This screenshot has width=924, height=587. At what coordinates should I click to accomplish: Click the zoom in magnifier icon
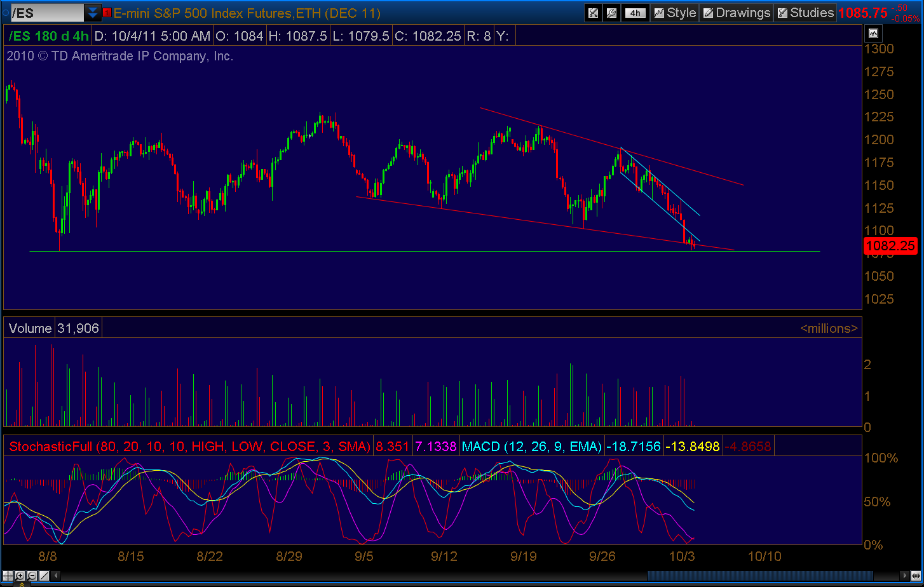pos(20,576)
